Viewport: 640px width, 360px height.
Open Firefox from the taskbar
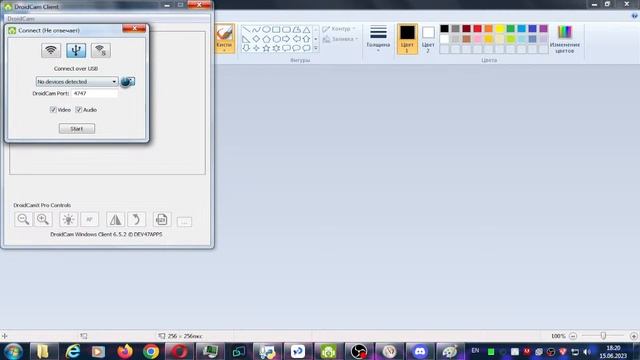tap(125, 351)
